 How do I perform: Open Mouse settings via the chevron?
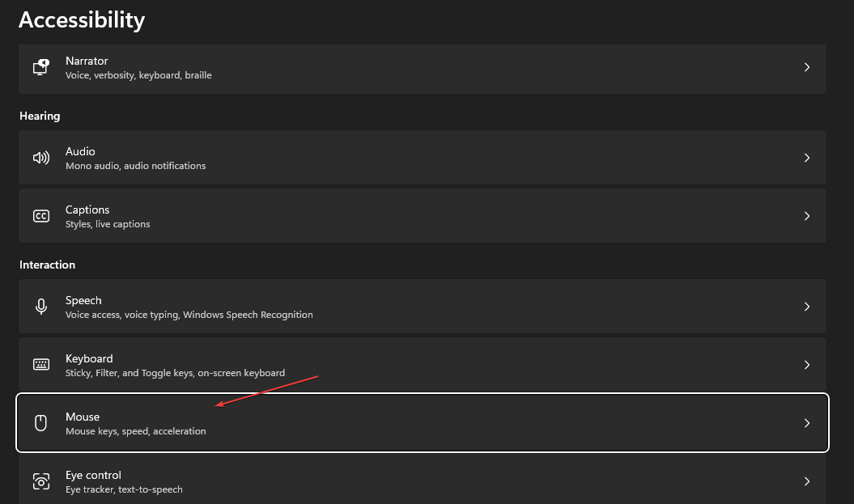(806, 423)
